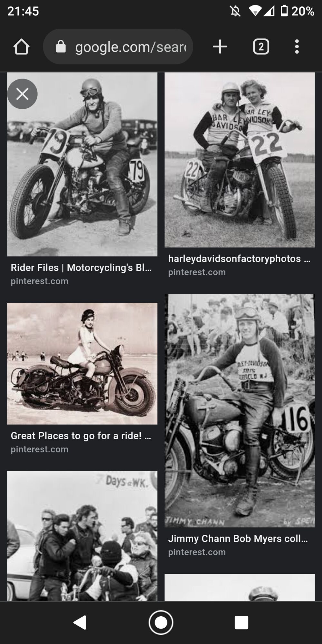This screenshot has width=322, height=644.
Task: Click the google.com address bar
Action: pos(118,47)
